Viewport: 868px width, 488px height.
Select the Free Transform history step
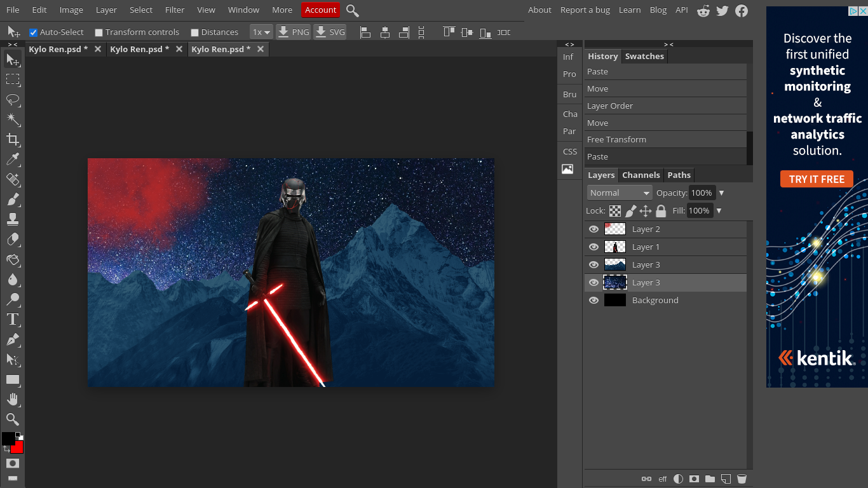pos(665,139)
